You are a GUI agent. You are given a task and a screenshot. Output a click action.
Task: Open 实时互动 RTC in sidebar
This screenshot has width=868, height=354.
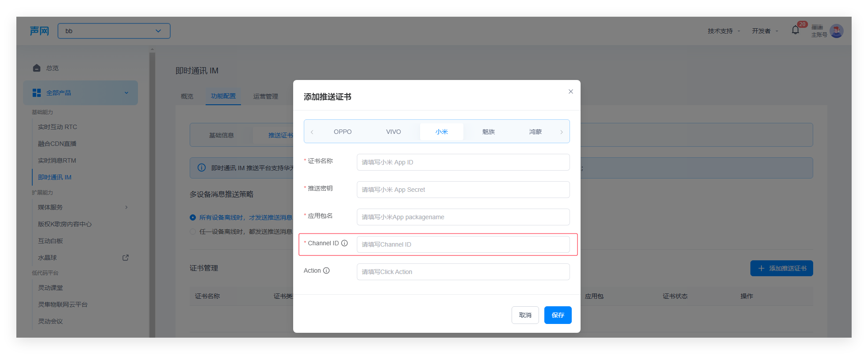pos(57,127)
